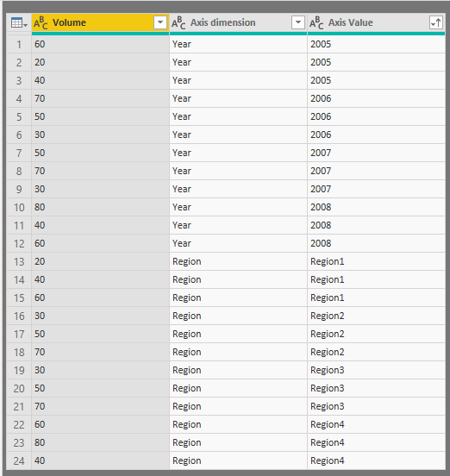Select row number 24
This screenshot has height=476, width=450.
(19, 460)
